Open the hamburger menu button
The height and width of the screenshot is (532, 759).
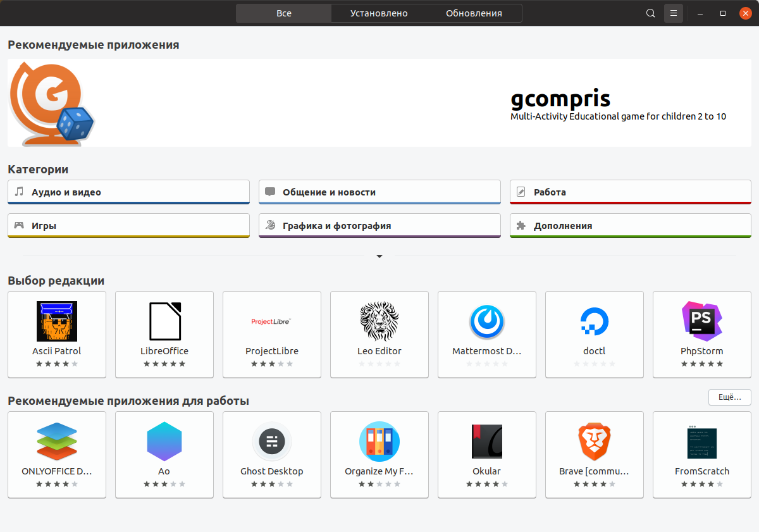(x=674, y=13)
